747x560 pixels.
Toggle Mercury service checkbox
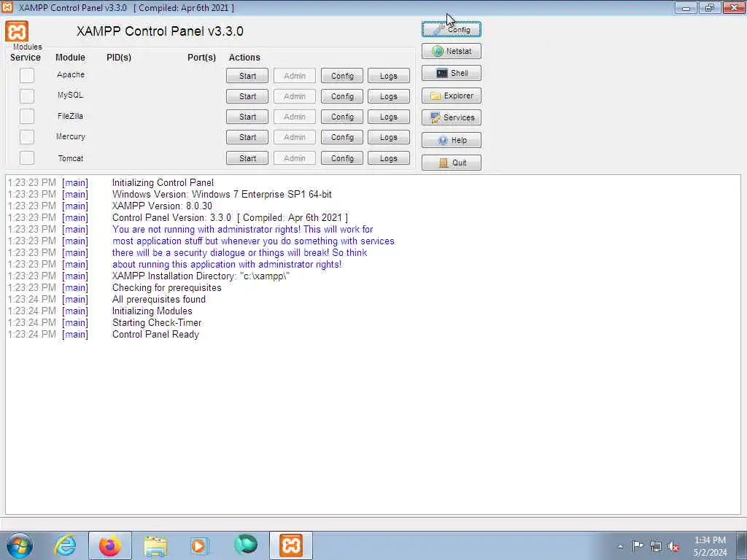point(27,137)
